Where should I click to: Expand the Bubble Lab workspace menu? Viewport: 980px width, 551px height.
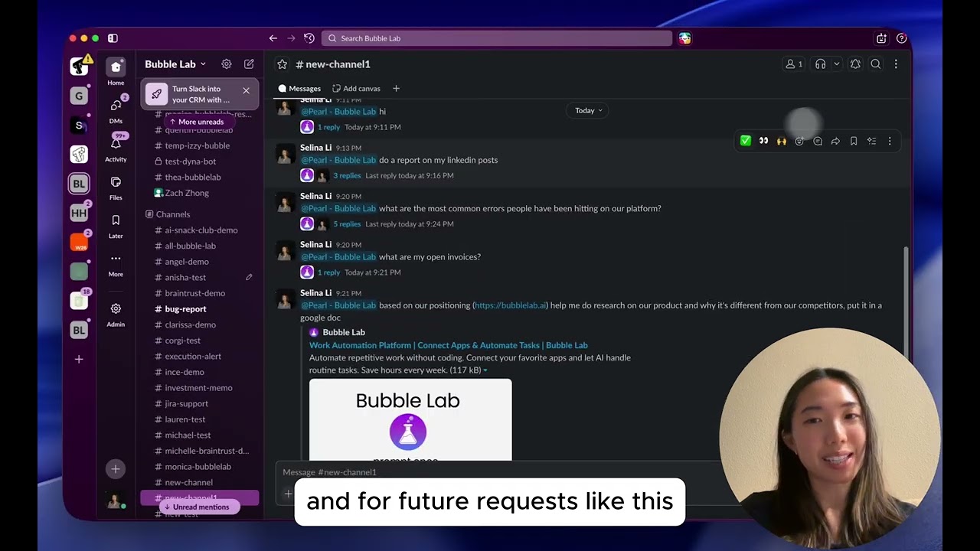(x=175, y=64)
